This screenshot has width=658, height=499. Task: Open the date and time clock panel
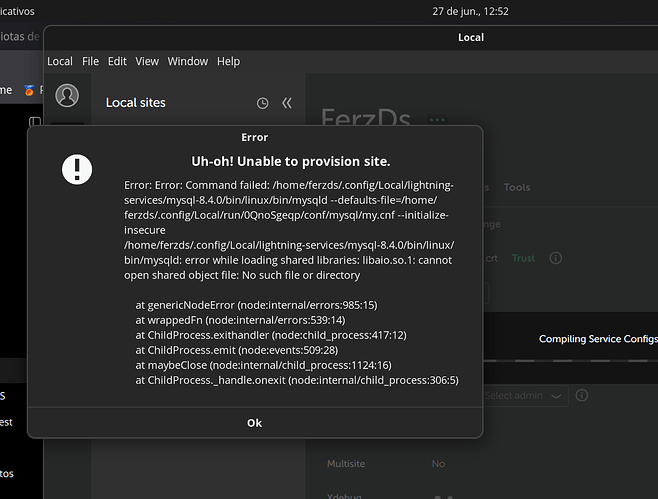coord(470,11)
